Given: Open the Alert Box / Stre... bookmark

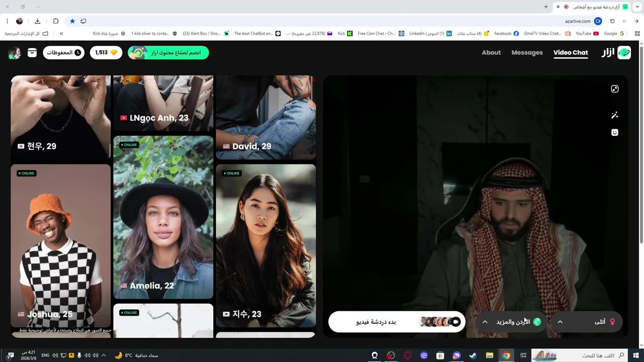Looking at the screenshot, I should [206, 33].
